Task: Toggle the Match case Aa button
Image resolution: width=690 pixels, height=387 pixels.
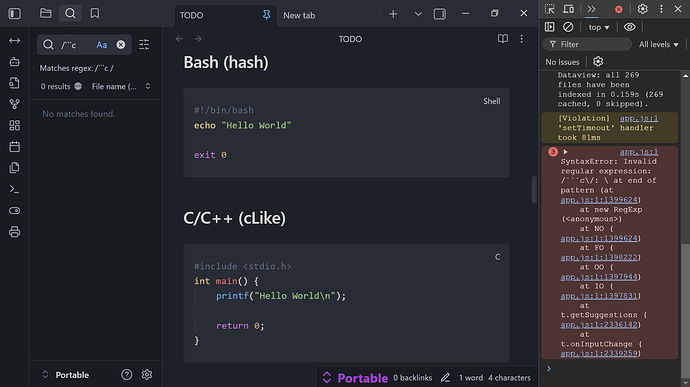Action: click(x=102, y=45)
